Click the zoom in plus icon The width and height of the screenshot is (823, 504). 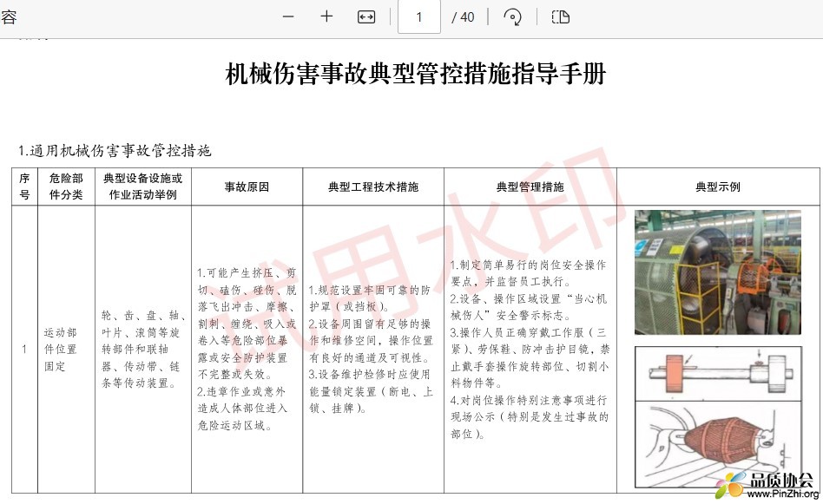[x=326, y=16]
